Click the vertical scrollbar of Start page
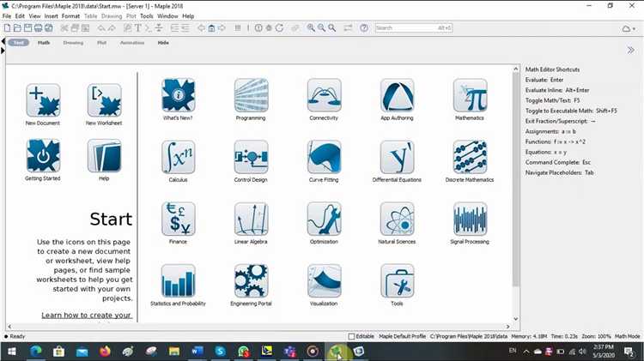This screenshot has width=644, height=361. pos(516,180)
